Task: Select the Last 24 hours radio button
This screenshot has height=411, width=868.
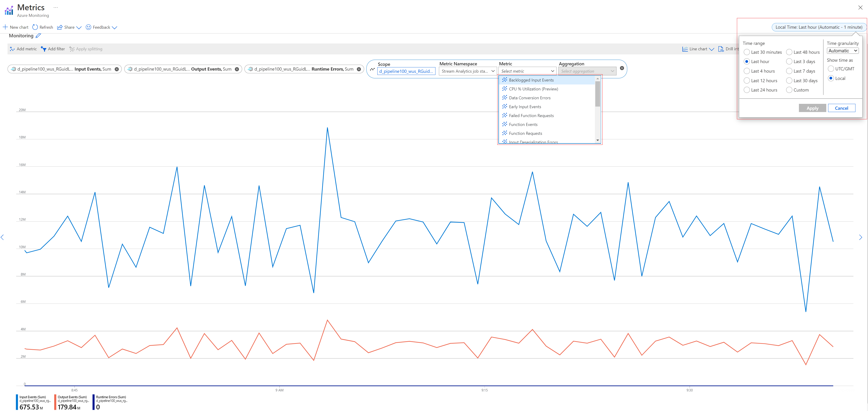Action: [x=747, y=90]
